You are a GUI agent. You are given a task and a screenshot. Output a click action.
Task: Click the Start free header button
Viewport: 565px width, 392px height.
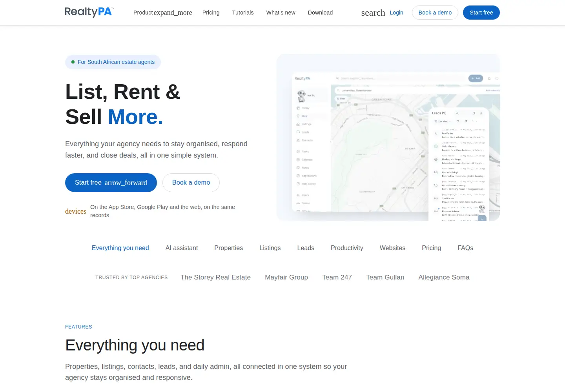pos(481,13)
